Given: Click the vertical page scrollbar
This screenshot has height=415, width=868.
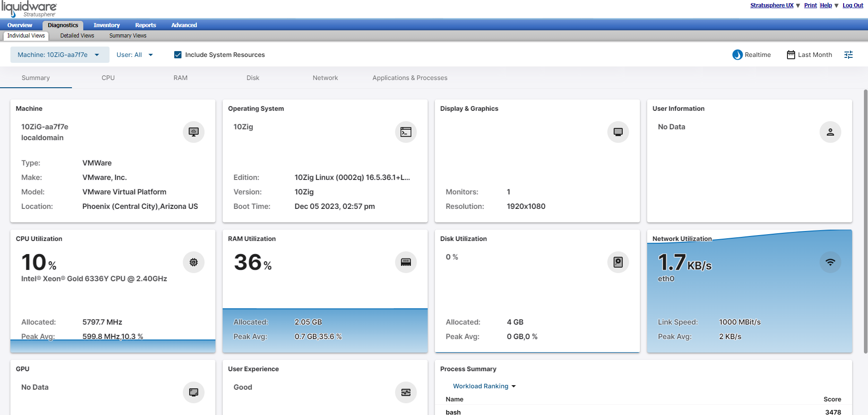Looking at the screenshot, I should click(865, 222).
